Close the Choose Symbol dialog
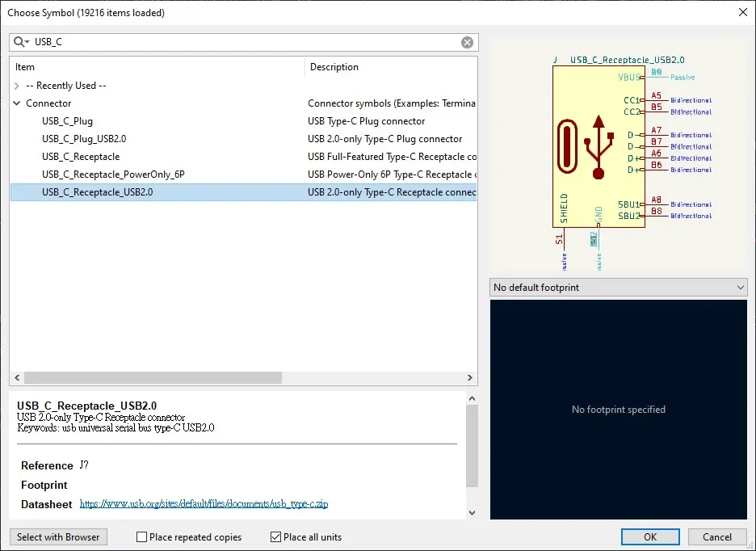 click(743, 13)
